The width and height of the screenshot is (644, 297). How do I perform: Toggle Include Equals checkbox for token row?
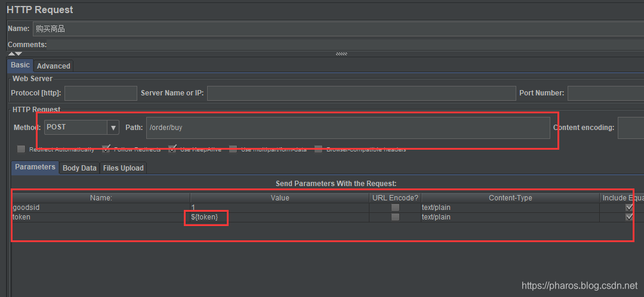629,217
